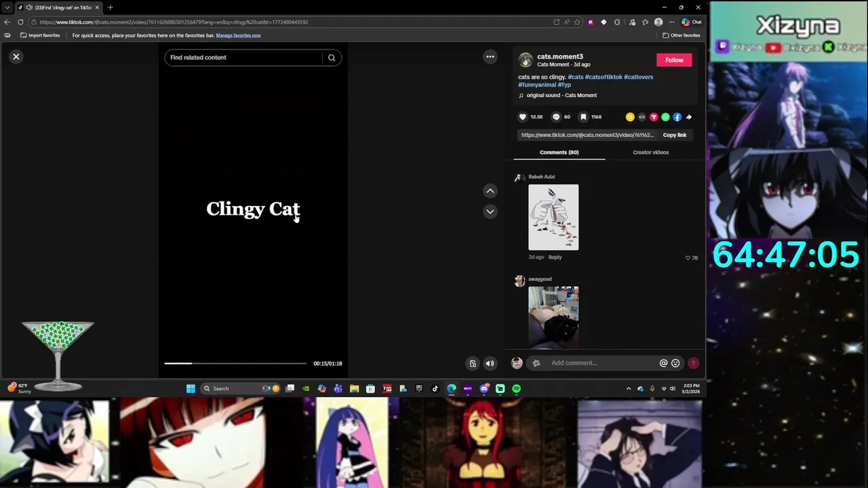Show hidden system tray icons
Viewport: 868px width, 488px height.
pyautogui.click(x=629, y=388)
